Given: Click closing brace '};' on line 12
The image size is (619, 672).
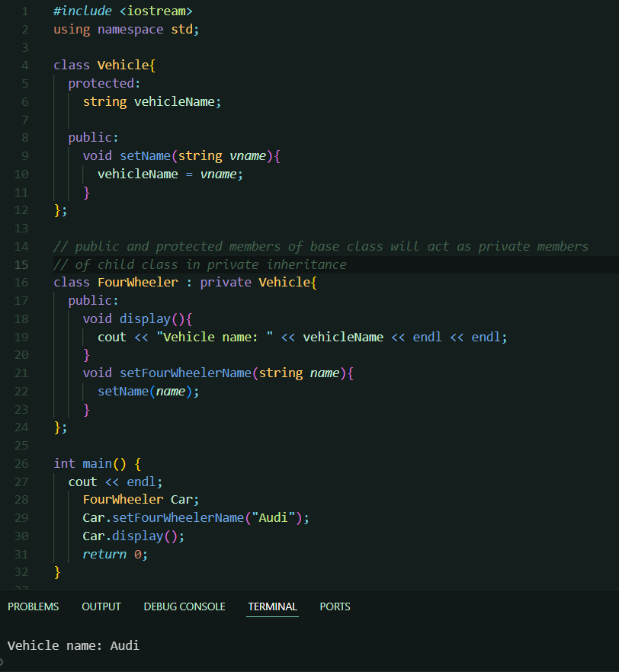Looking at the screenshot, I should (60, 210).
